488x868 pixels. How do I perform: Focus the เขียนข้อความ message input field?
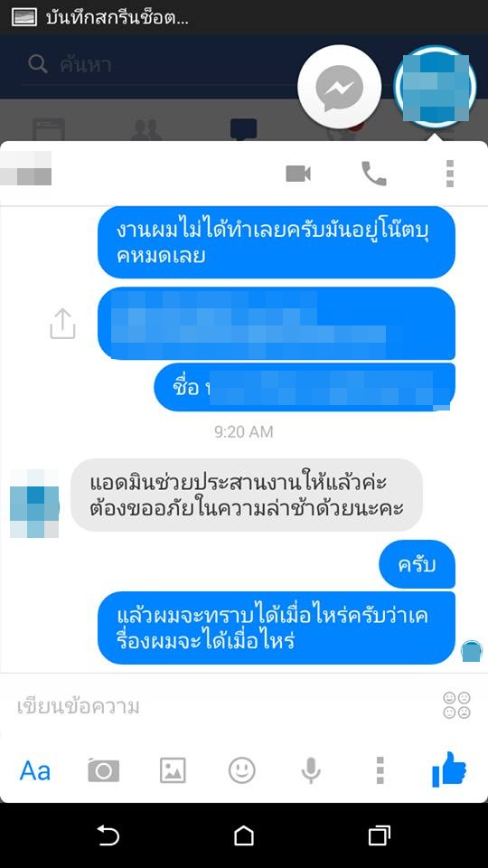tap(221, 706)
